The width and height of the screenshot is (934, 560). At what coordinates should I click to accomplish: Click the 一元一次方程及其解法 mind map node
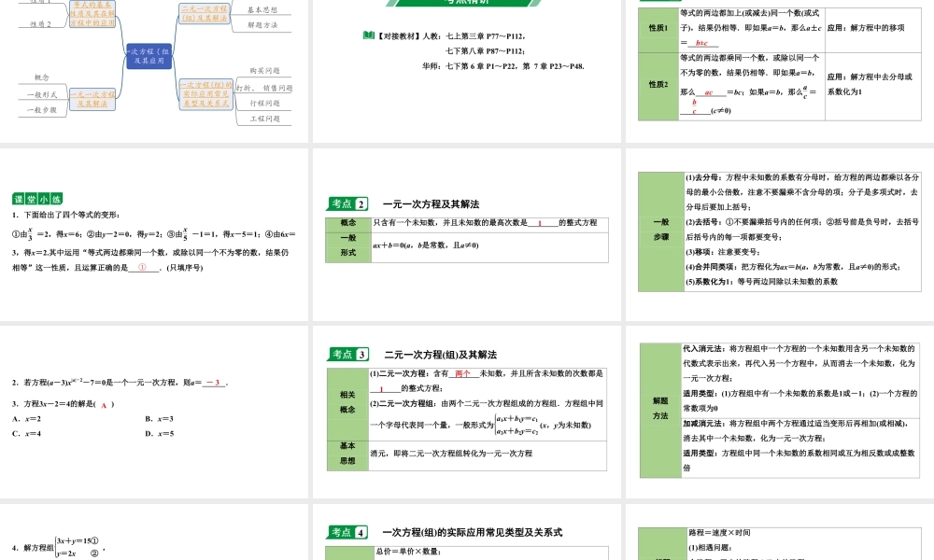coord(94,99)
